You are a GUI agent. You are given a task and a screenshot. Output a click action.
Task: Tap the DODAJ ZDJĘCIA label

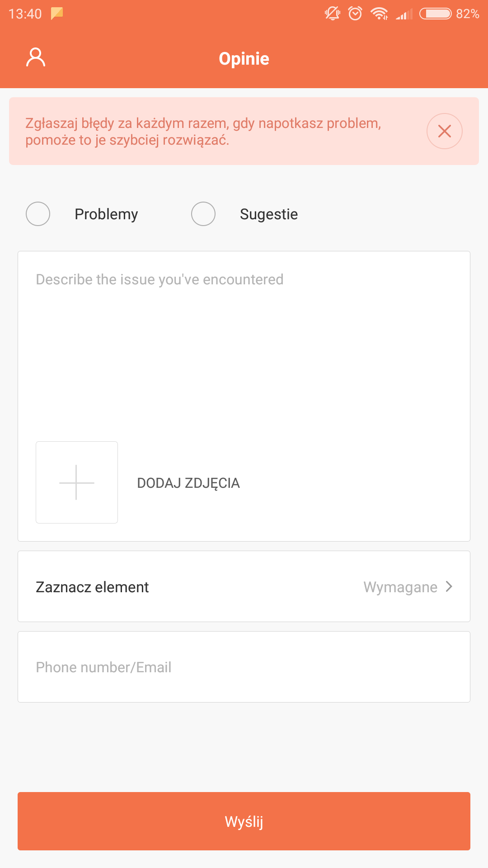(x=188, y=483)
